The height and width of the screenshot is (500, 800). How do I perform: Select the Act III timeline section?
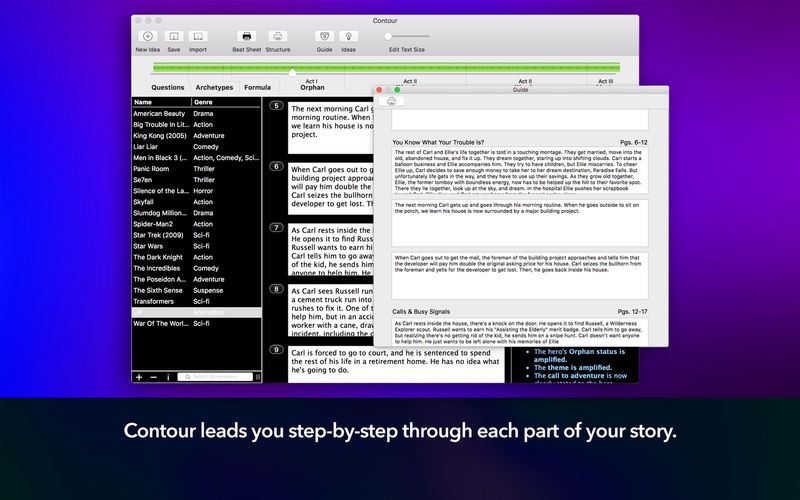pyautogui.click(x=605, y=82)
